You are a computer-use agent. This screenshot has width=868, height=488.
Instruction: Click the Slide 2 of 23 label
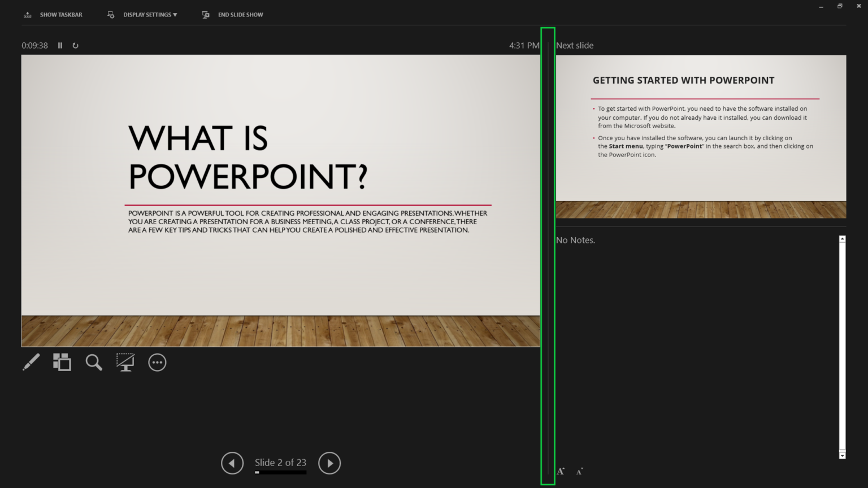click(280, 462)
